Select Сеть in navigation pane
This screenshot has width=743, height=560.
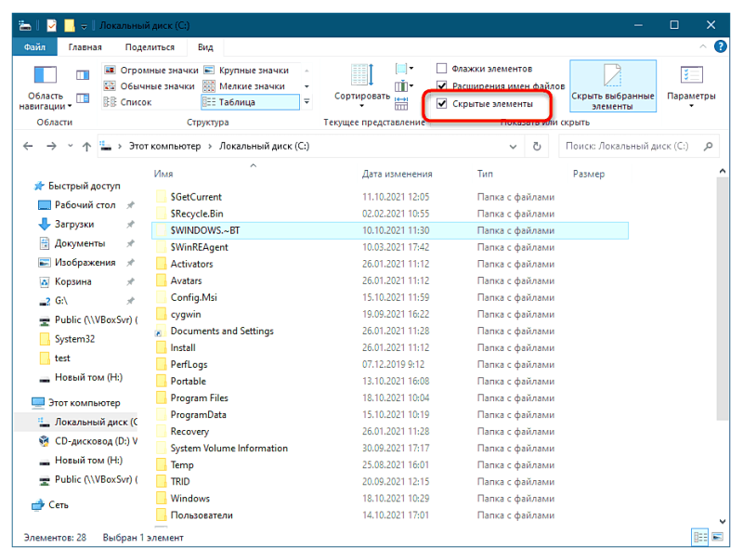(50, 505)
